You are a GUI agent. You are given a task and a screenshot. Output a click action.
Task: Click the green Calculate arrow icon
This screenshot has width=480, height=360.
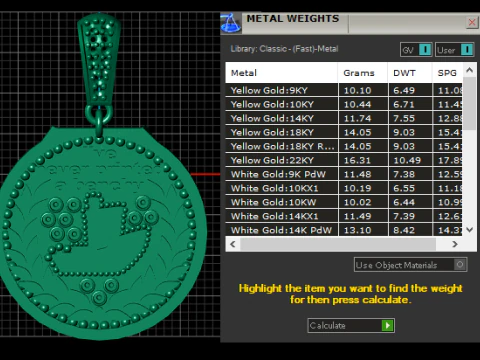(387, 325)
